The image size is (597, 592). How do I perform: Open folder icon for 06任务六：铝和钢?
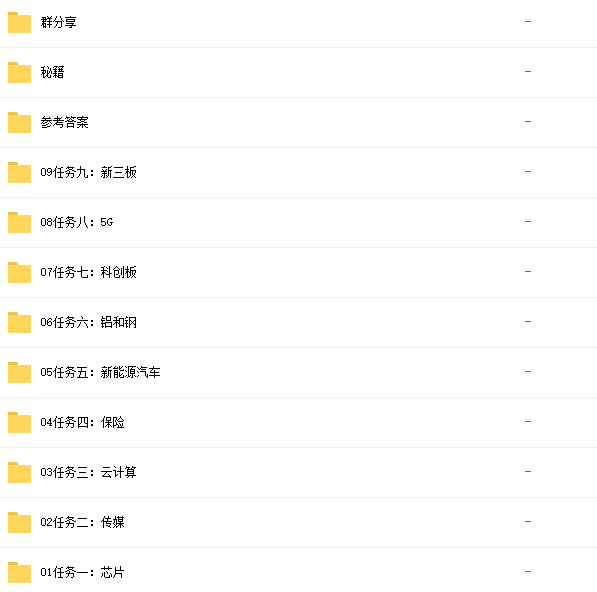click(x=19, y=322)
